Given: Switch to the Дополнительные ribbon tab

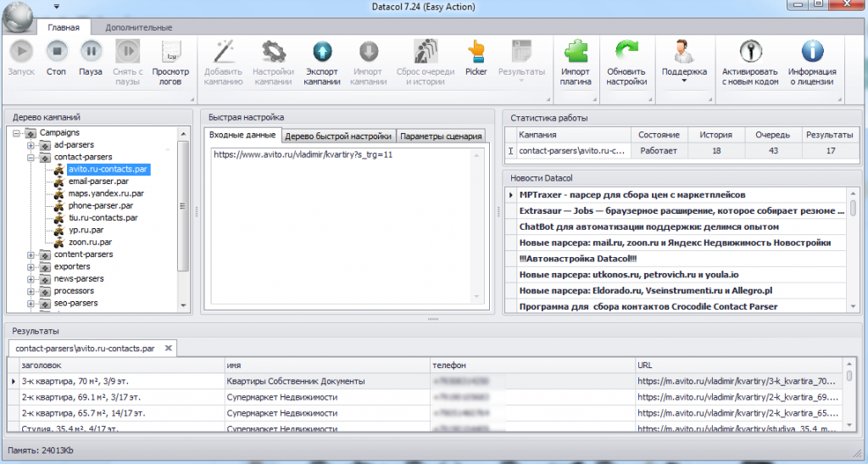Looking at the screenshot, I should coord(138,27).
